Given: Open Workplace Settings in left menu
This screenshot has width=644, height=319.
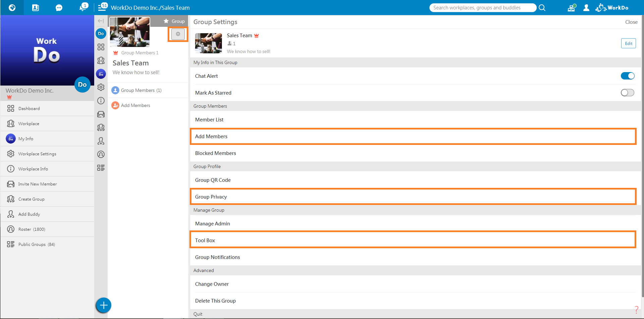Looking at the screenshot, I should 47,154.
